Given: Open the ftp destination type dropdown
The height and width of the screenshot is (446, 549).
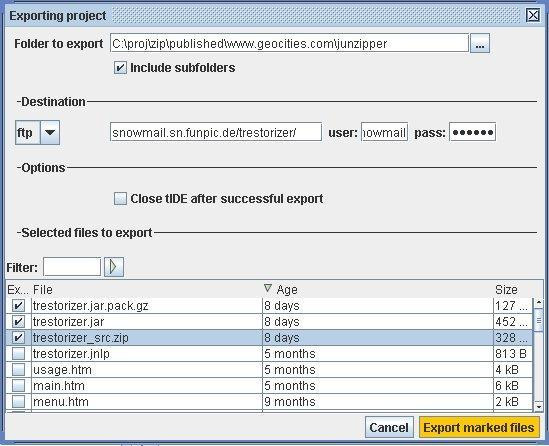Looking at the screenshot, I should [50, 132].
